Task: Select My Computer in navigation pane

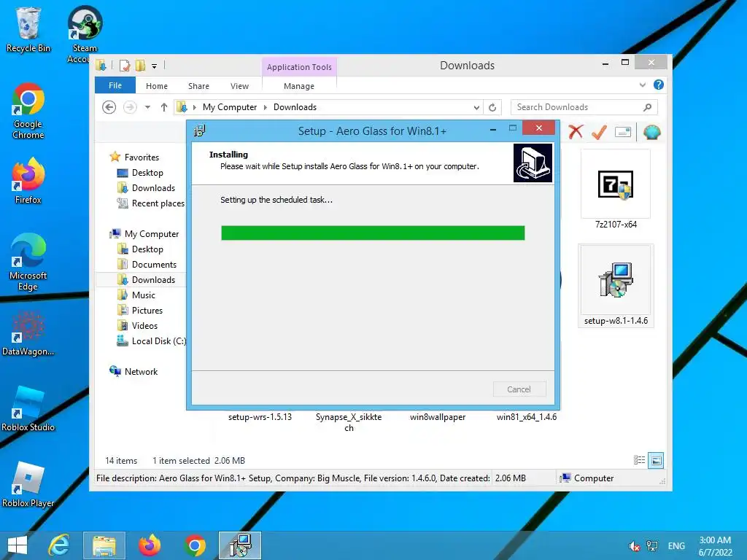Action: 152,234
